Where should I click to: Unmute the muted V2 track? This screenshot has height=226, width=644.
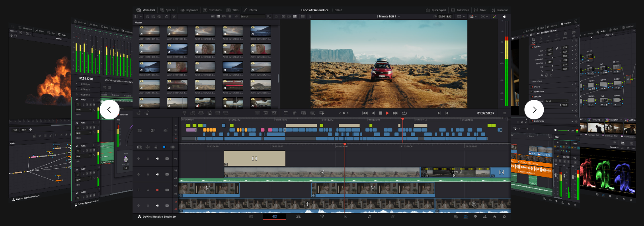(157, 190)
